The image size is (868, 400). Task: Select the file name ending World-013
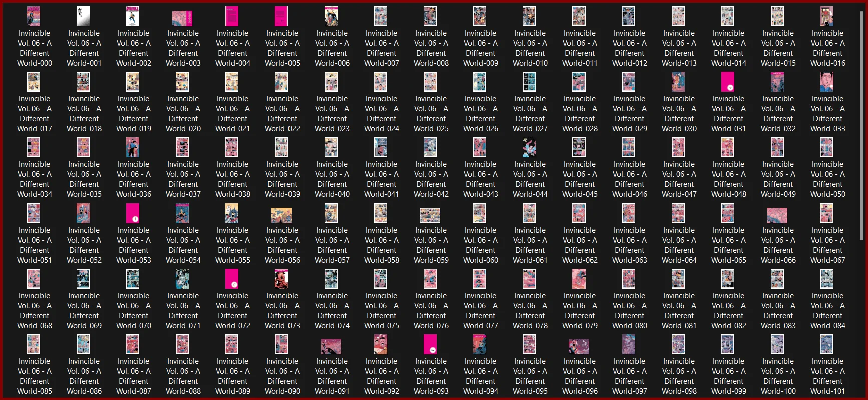679,48
